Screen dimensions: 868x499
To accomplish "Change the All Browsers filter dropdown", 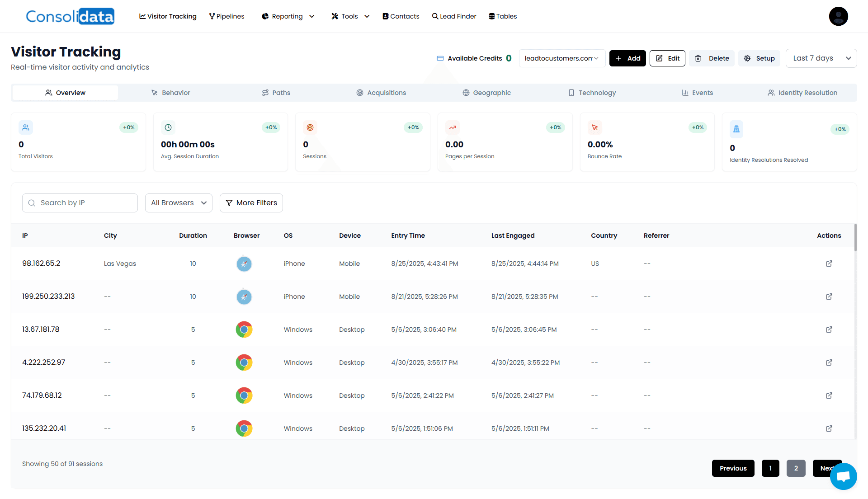I will click(x=179, y=203).
